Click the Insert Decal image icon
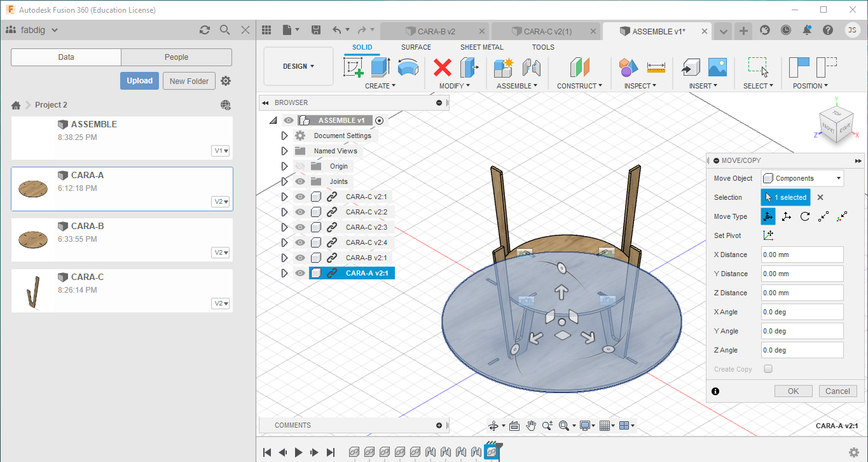 [x=717, y=67]
